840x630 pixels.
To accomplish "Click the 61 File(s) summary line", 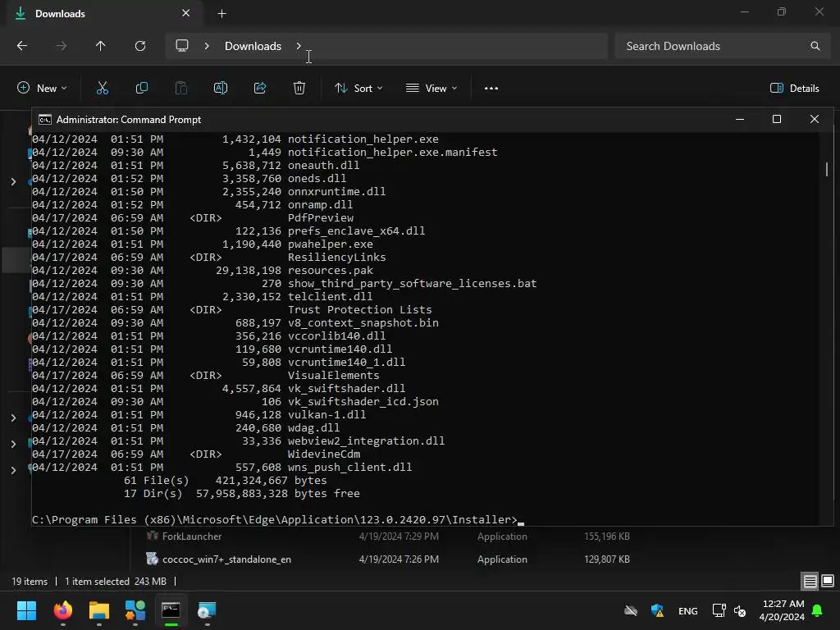I will pos(225,481).
